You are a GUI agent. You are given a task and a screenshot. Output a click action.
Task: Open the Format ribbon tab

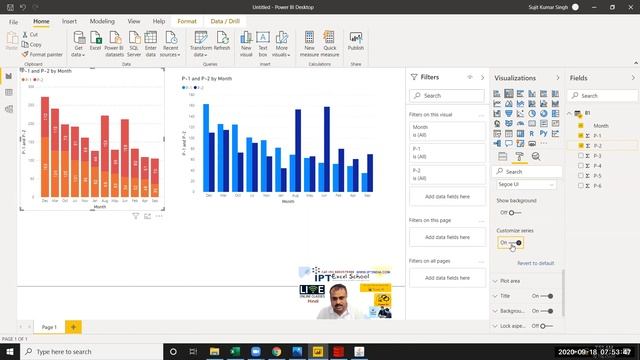tap(187, 21)
